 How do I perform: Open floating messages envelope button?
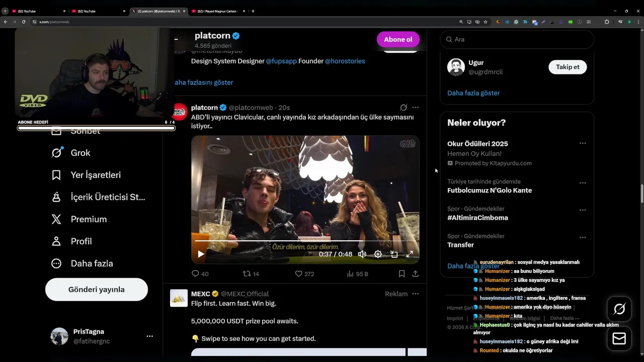pyautogui.click(x=619, y=339)
